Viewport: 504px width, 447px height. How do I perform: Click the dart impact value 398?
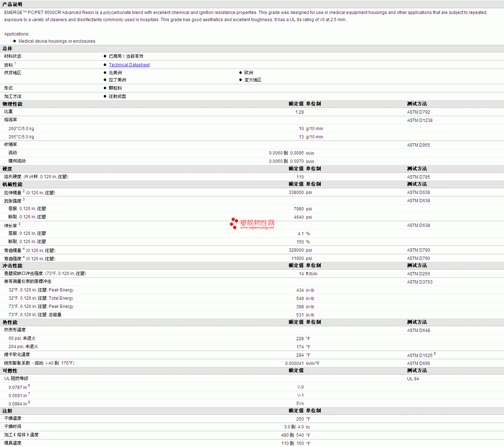click(300, 307)
